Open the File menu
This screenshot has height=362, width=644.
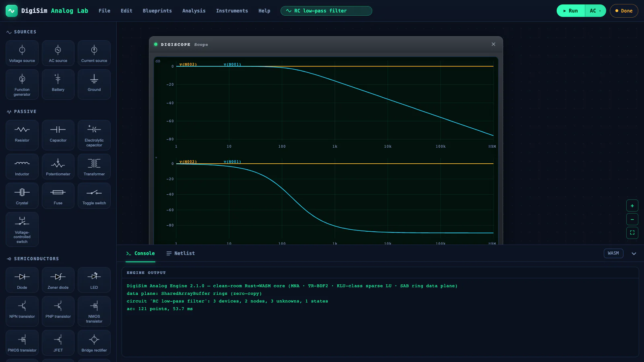pos(104,11)
